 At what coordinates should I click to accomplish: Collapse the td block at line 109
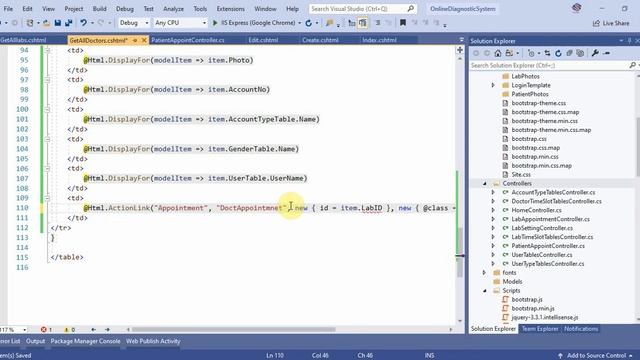point(47,198)
